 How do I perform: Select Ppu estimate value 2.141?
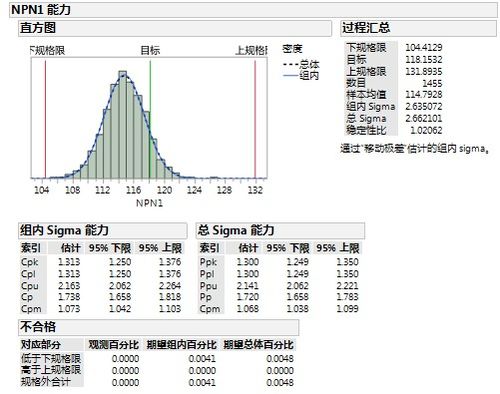[x=248, y=286]
